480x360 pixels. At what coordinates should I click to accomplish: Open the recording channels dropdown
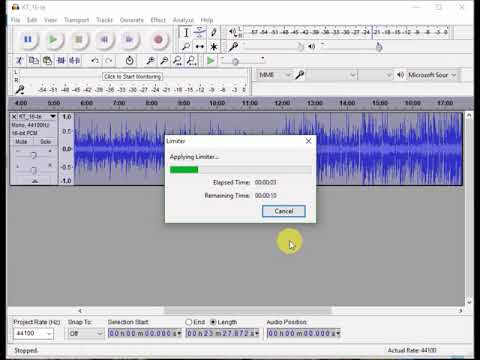(375, 75)
